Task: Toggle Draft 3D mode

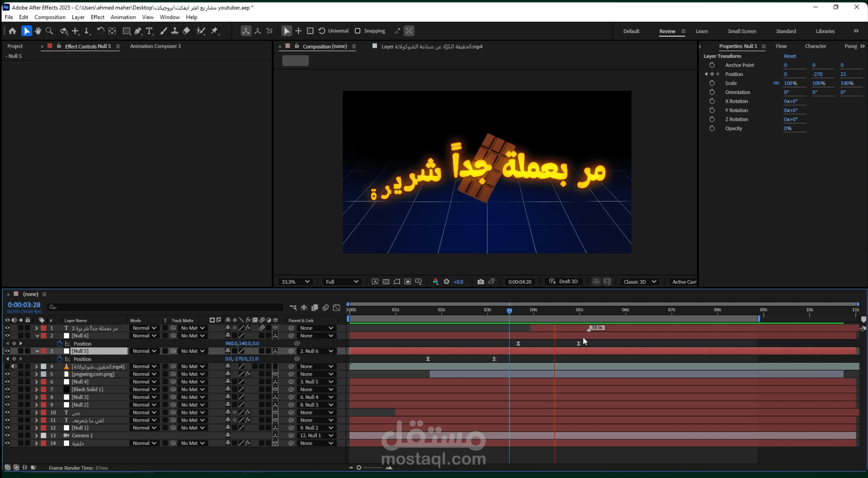Action: coord(563,282)
